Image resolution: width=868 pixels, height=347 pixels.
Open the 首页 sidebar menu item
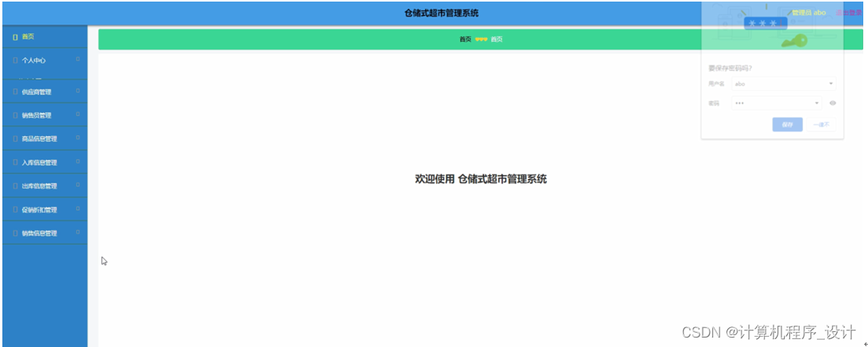[x=45, y=36]
